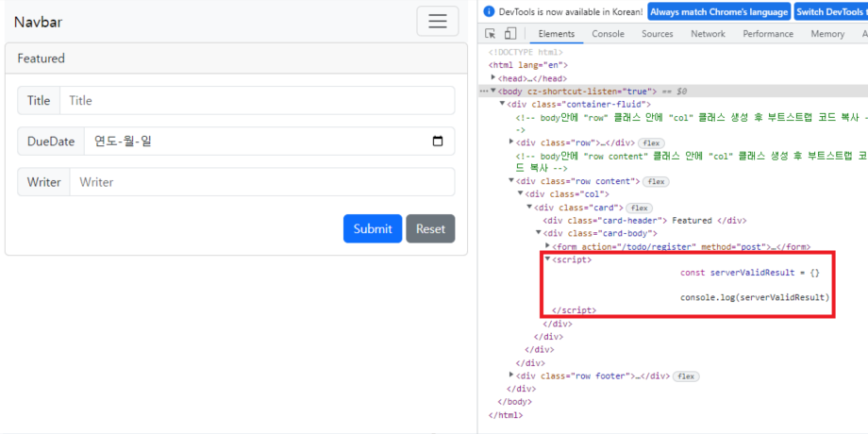Screen dimensions: 868x434
Task: Toggle the device toolbar icon
Action: 509,34
